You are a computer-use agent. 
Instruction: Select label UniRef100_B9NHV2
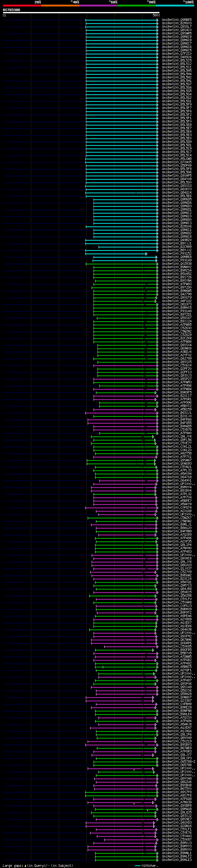176,267
